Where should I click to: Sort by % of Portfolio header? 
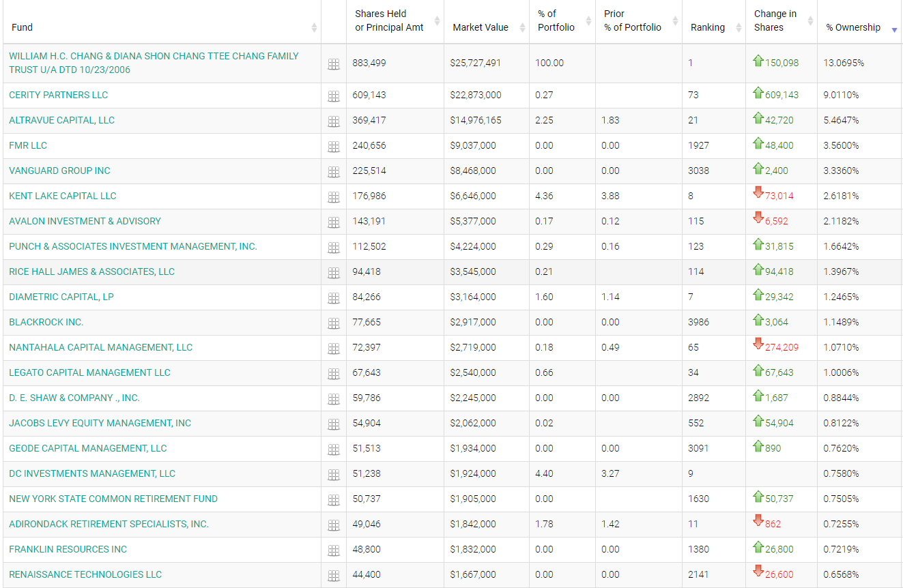[562, 22]
